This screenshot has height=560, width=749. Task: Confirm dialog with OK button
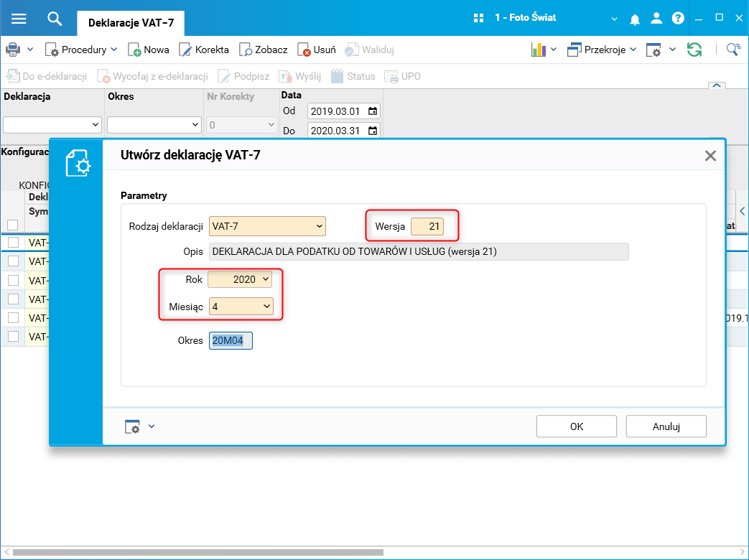[577, 426]
